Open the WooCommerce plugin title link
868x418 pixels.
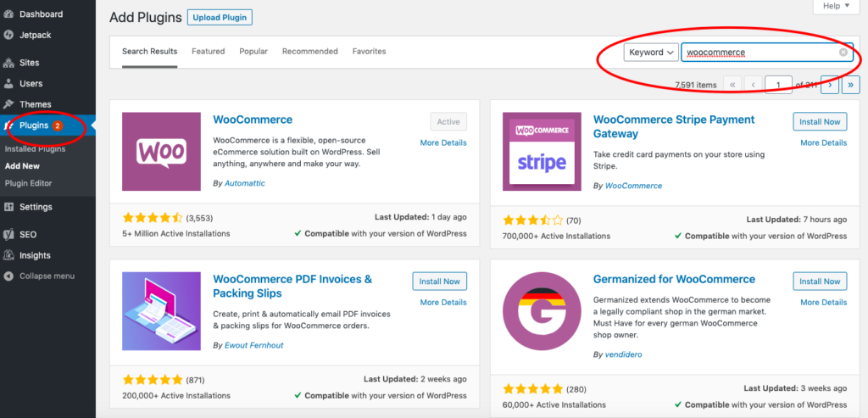coord(253,120)
